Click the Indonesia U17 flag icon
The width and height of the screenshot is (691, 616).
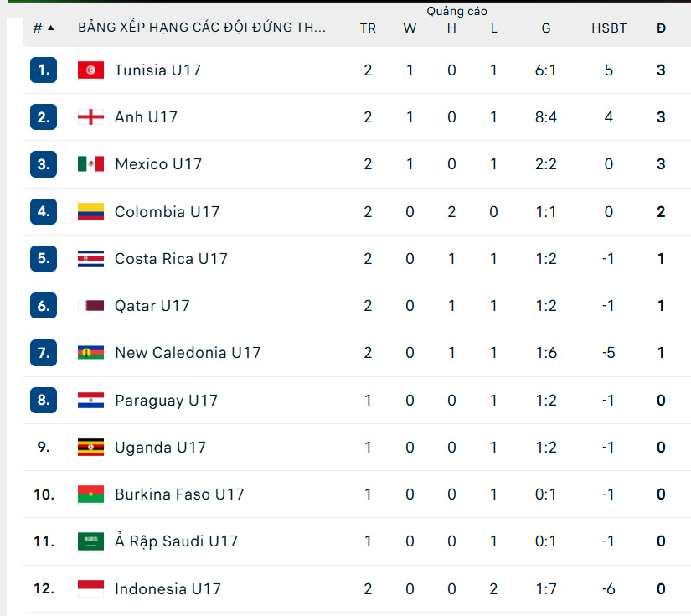(90, 589)
